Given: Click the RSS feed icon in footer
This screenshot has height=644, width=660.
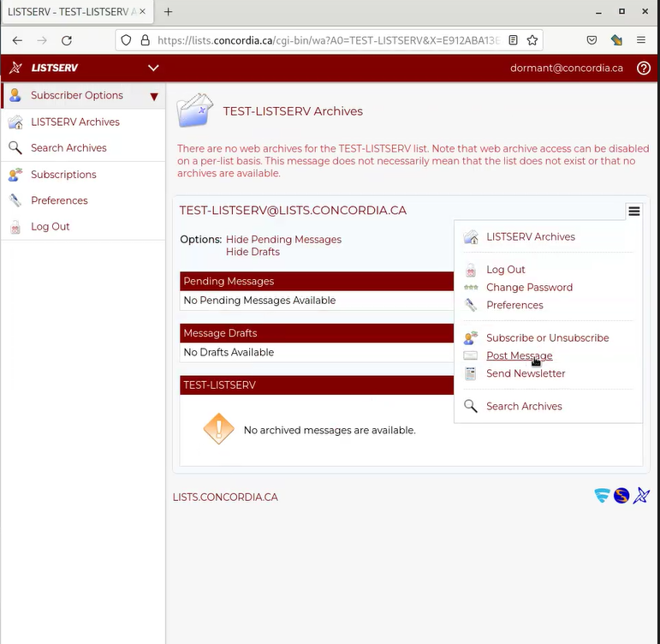Looking at the screenshot, I should pos(602,495).
